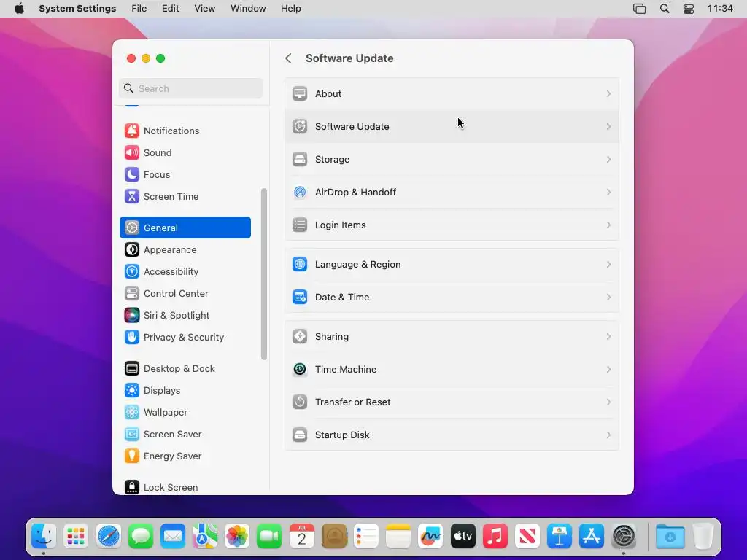Expand the About row chevron
The width and height of the screenshot is (747, 560).
(x=608, y=94)
